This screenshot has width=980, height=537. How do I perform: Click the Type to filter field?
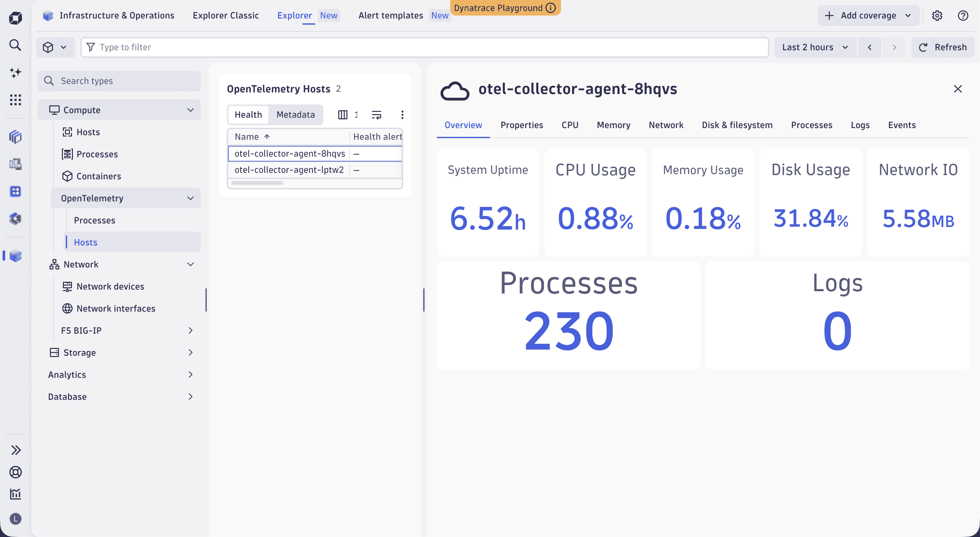(x=425, y=47)
